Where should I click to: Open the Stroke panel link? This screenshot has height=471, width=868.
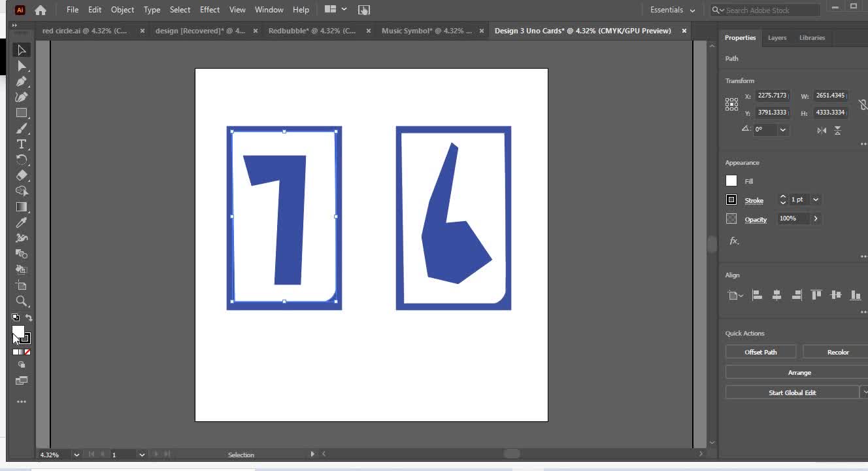(x=754, y=201)
